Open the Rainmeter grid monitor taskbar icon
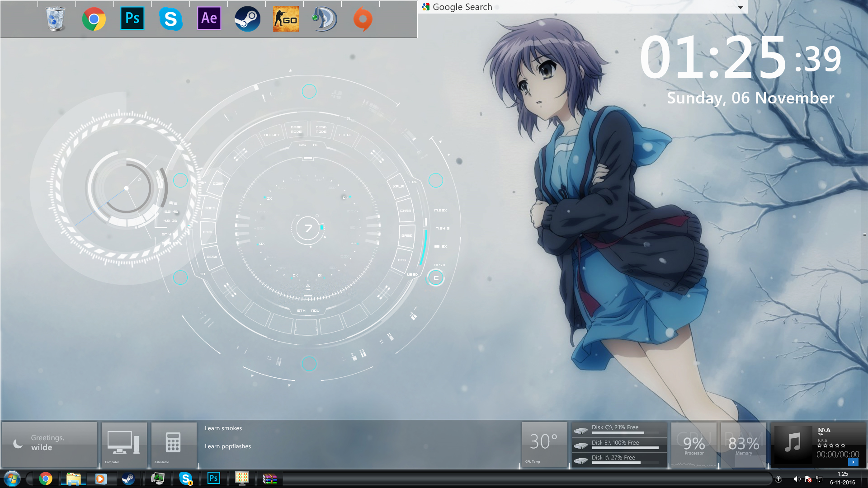This screenshot has height=488, width=868. tap(242, 479)
